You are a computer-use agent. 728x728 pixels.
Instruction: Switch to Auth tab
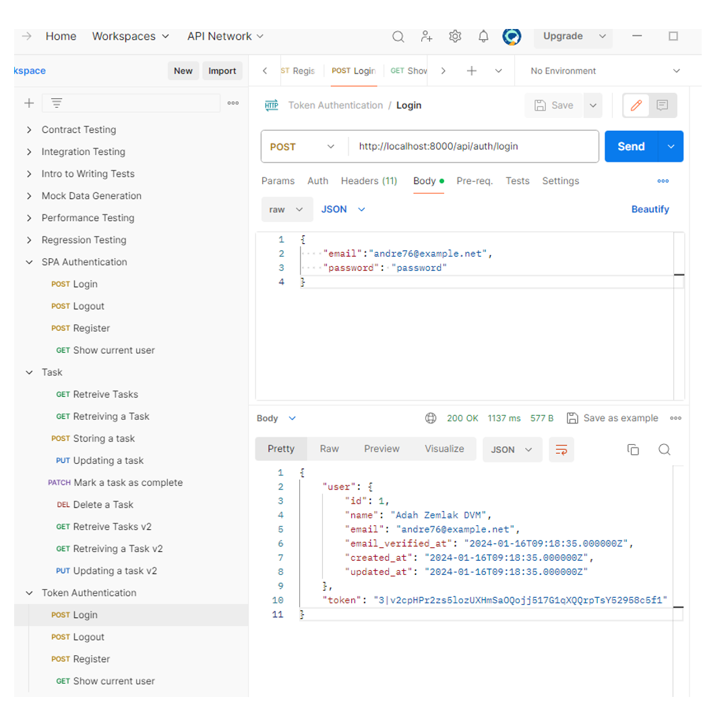click(317, 181)
